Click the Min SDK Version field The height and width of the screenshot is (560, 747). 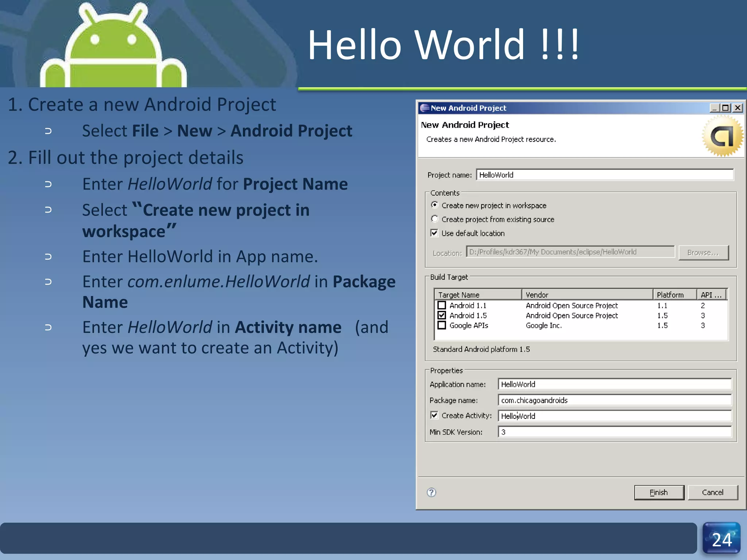tap(615, 432)
